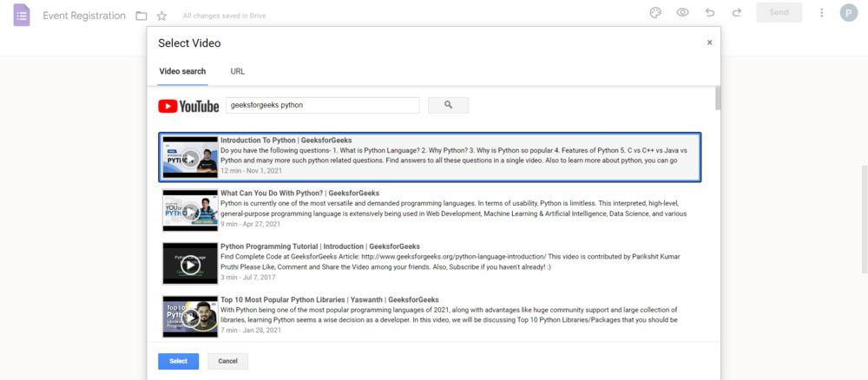Click the '12 min - Nov 1, 2021' text

coord(252,171)
